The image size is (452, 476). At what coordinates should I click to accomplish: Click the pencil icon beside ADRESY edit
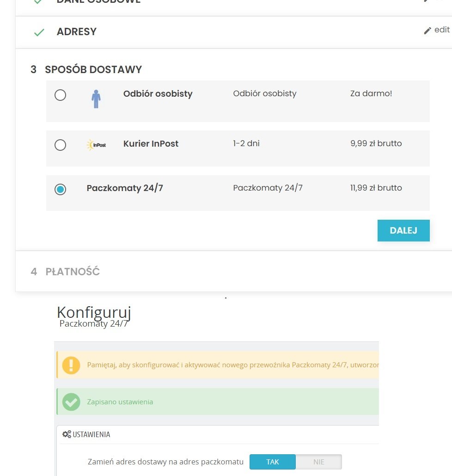[x=428, y=31]
